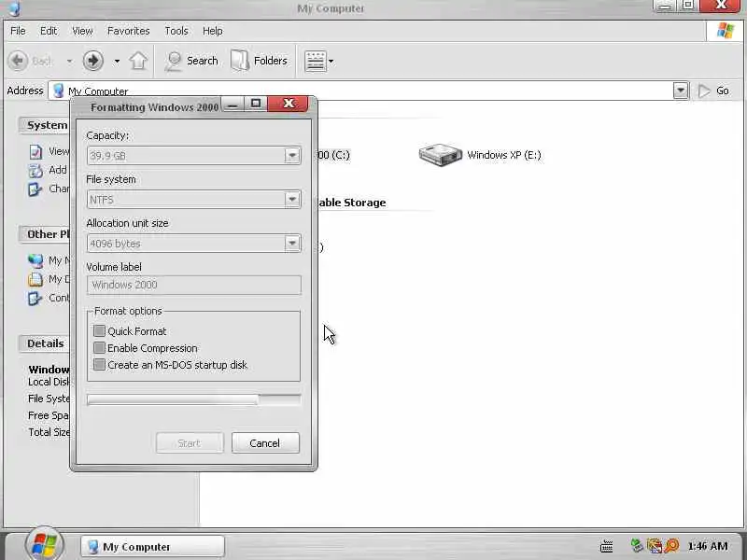Open the Edit menu
Image resolution: width=747 pixels, height=560 pixels.
49,31
